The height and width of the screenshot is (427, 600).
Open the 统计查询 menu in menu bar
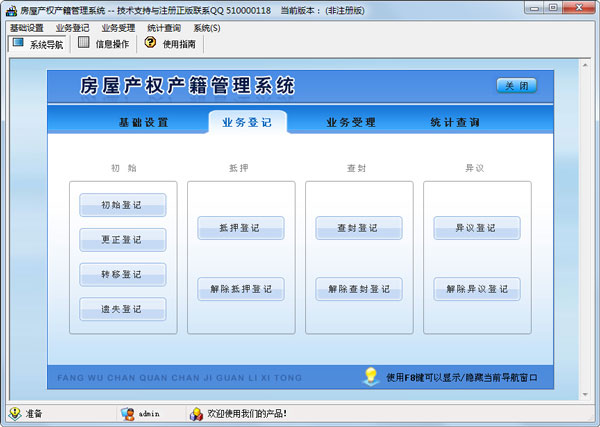pyautogui.click(x=164, y=28)
